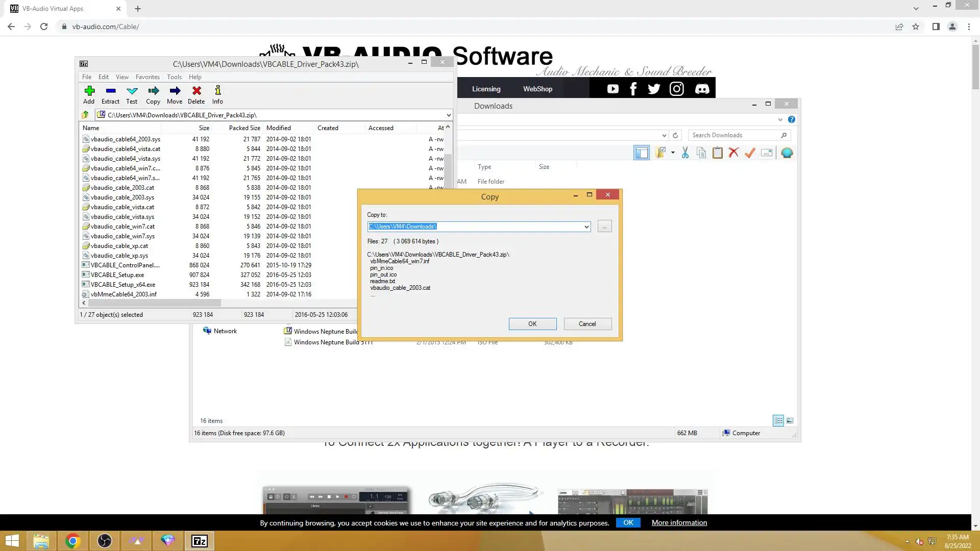Expand the 7-Zip address bar dropdown
The width and height of the screenshot is (980, 551).
[x=448, y=115]
